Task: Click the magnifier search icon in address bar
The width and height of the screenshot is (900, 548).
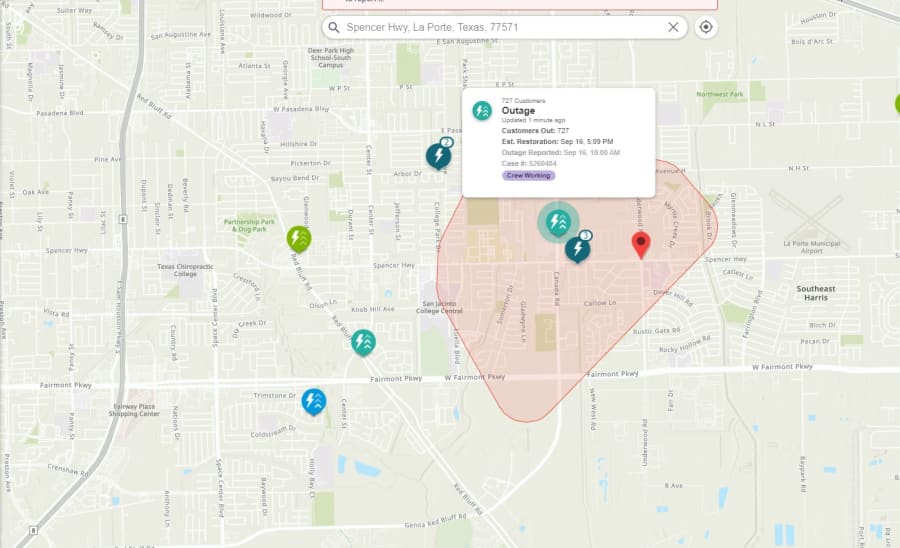Action: [x=334, y=27]
